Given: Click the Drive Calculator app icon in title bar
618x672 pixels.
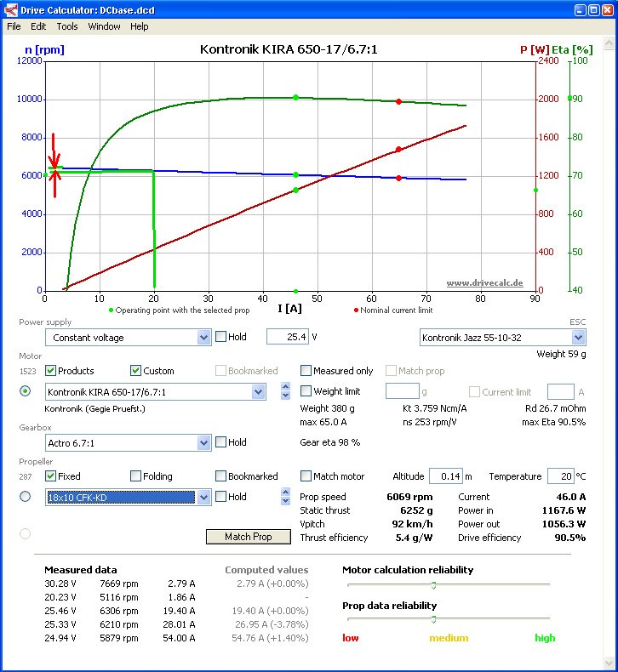Looking at the screenshot, I should tap(11, 10).
